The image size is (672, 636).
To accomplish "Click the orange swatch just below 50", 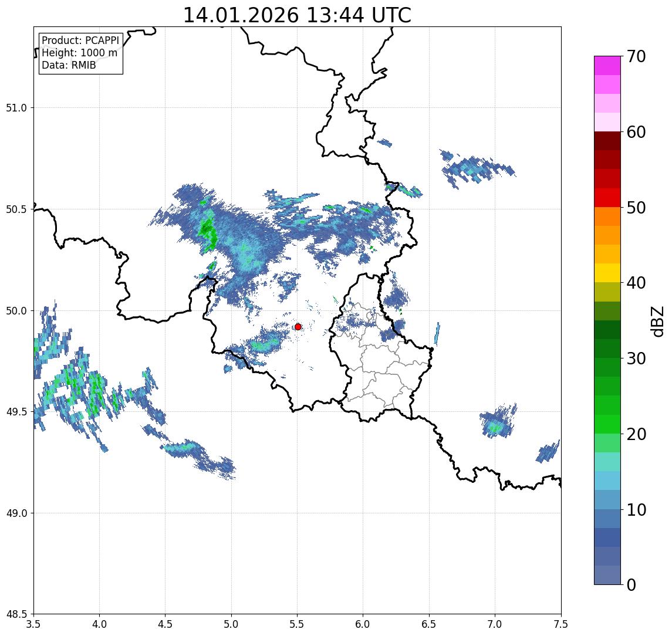I will (x=607, y=216).
